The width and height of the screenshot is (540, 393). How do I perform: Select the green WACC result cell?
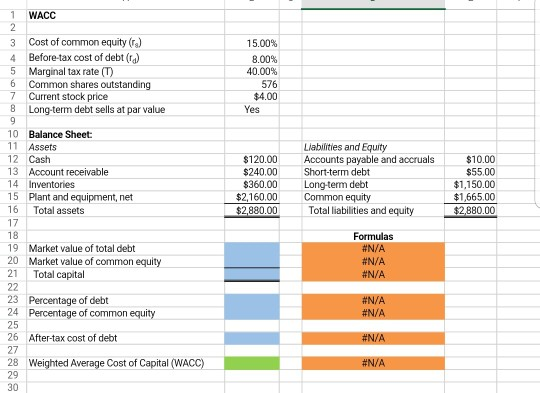tap(252, 363)
